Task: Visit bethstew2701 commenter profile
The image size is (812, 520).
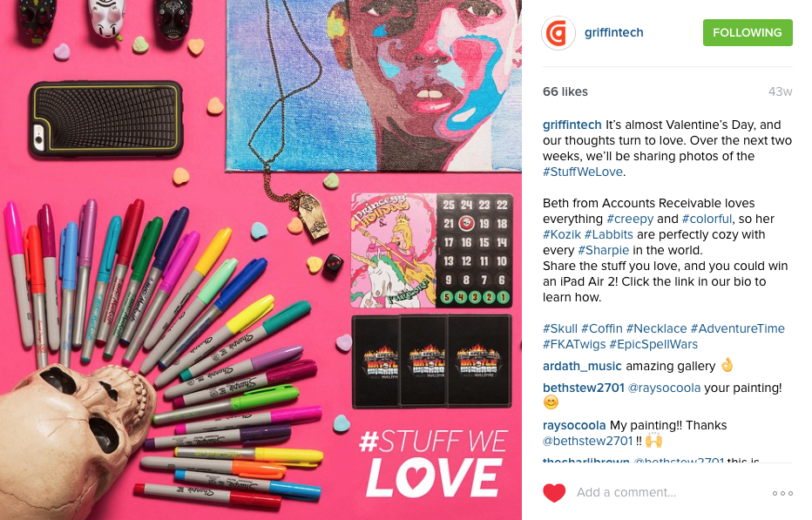Action: (583, 388)
